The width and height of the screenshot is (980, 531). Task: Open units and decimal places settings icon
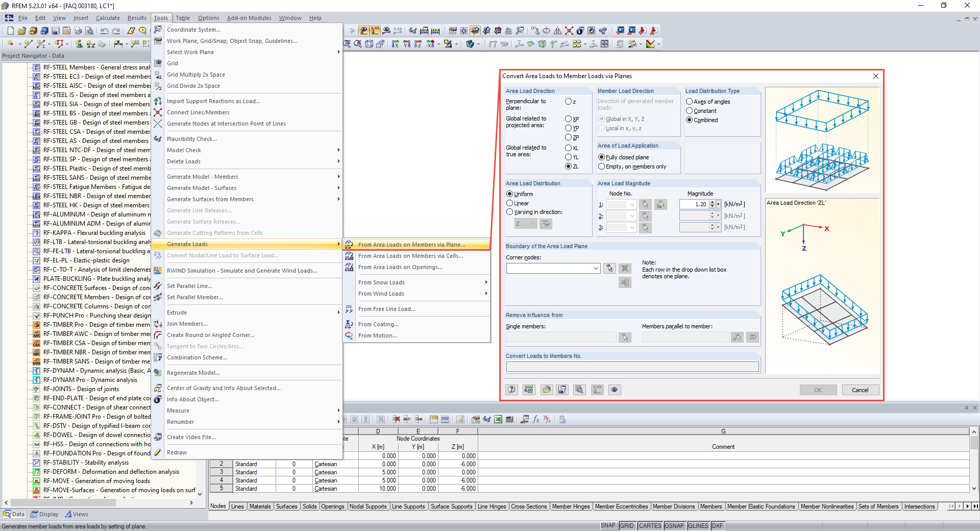point(528,390)
